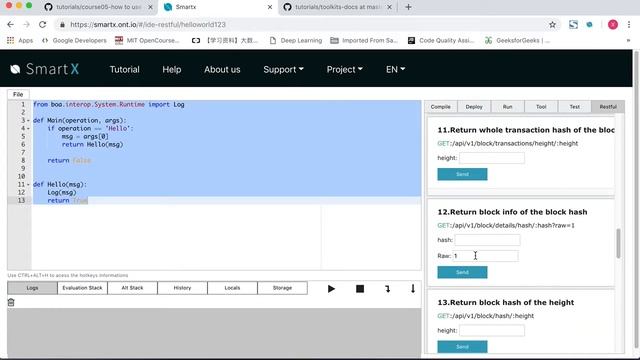
Task: Reload the page
Action: point(42,24)
